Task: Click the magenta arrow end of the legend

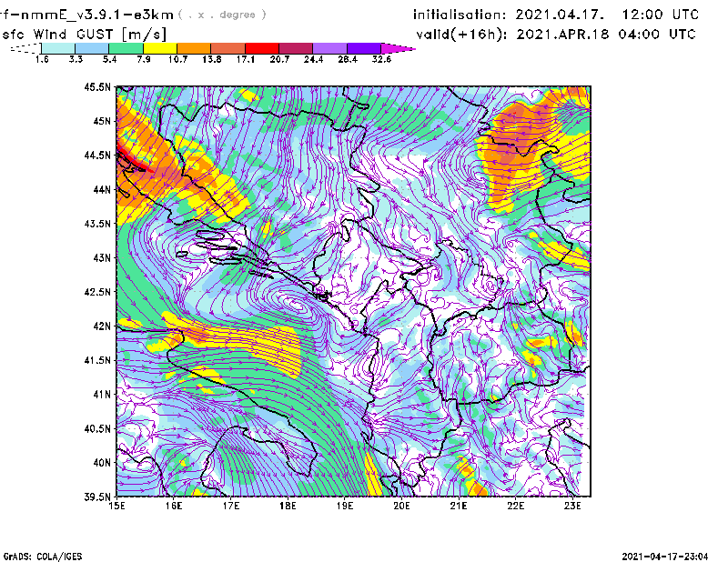Action: tap(398, 48)
